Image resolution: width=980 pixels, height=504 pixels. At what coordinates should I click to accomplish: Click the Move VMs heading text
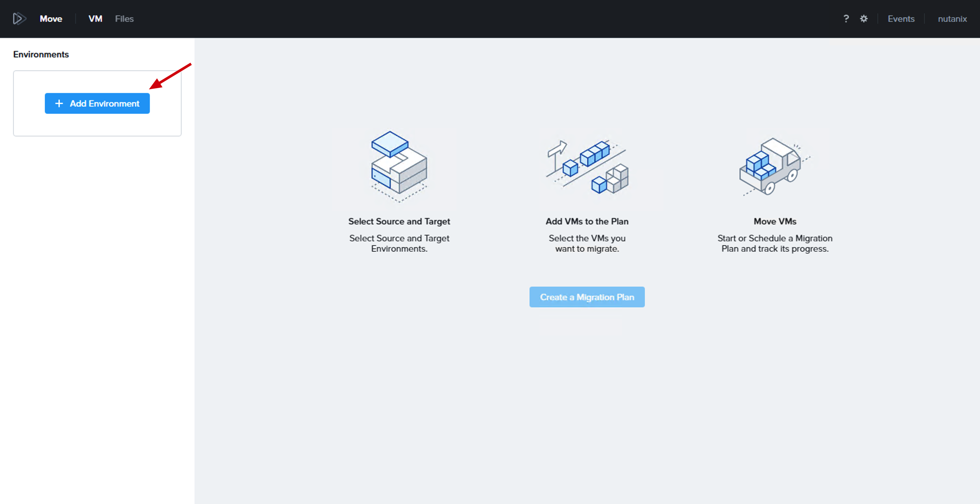775,221
